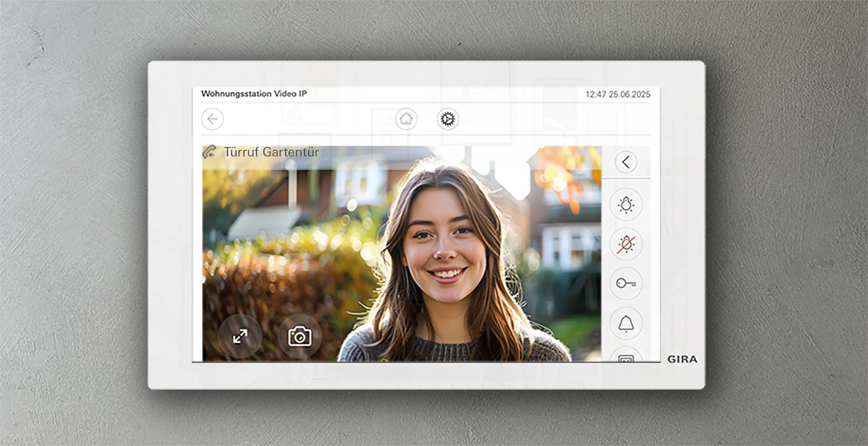Go to the home screen icon
This screenshot has height=446, width=868.
(406, 119)
